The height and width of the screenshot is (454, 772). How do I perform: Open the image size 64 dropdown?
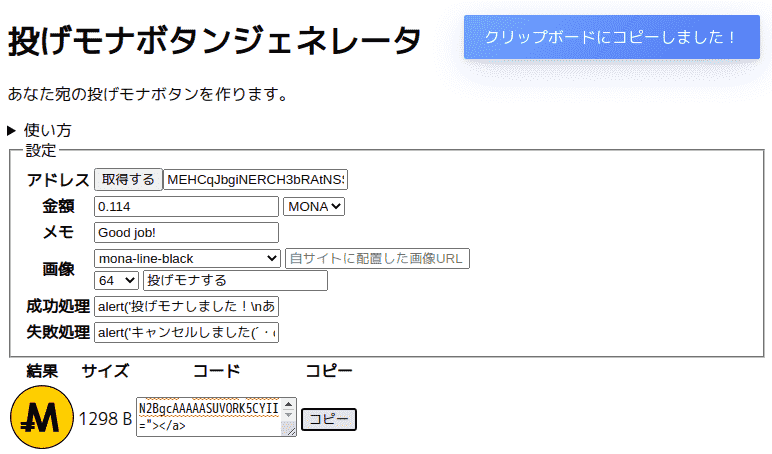[116, 280]
